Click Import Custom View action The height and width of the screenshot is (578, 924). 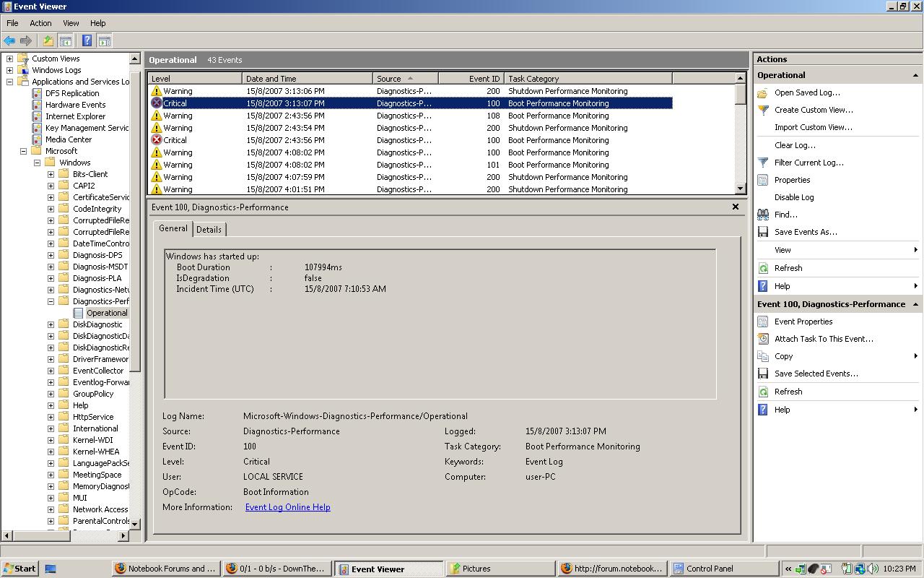tap(813, 127)
